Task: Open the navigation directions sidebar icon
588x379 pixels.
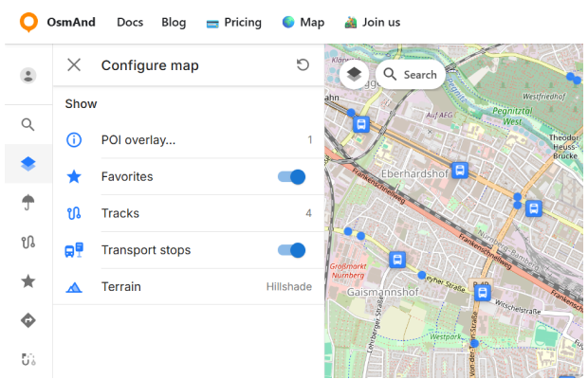Action: (28, 320)
